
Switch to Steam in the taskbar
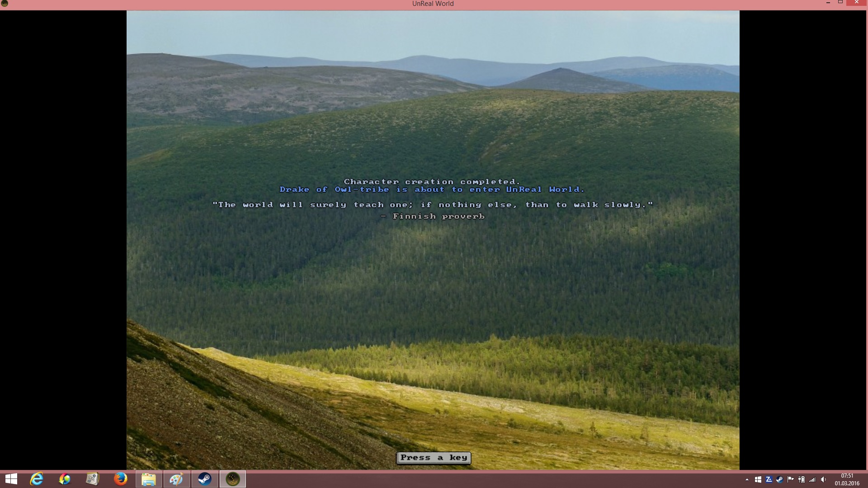click(204, 479)
